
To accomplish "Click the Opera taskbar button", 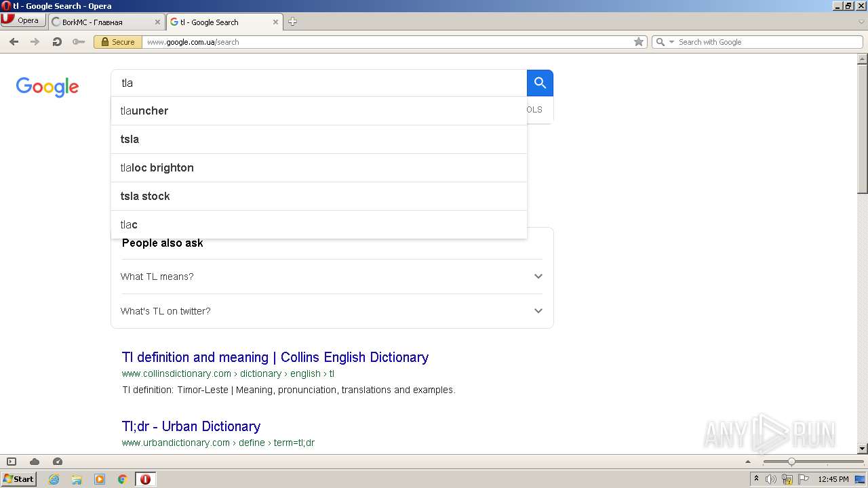I will (145, 479).
